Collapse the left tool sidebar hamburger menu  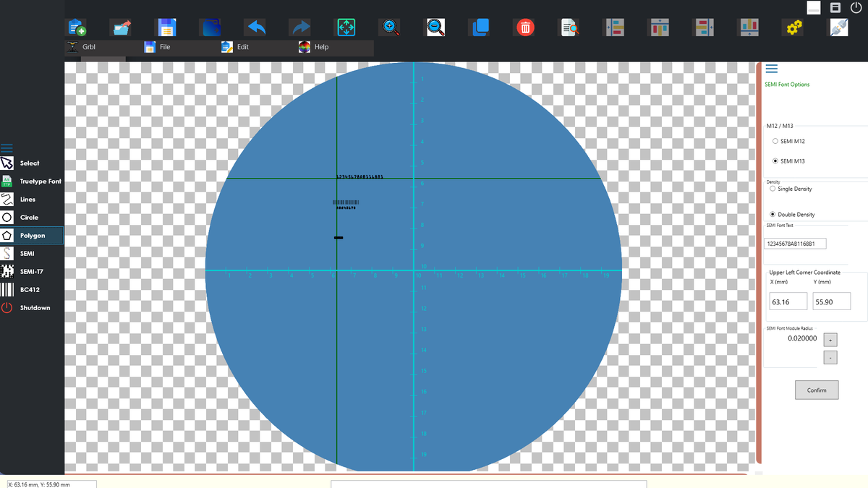pos(7,147)
